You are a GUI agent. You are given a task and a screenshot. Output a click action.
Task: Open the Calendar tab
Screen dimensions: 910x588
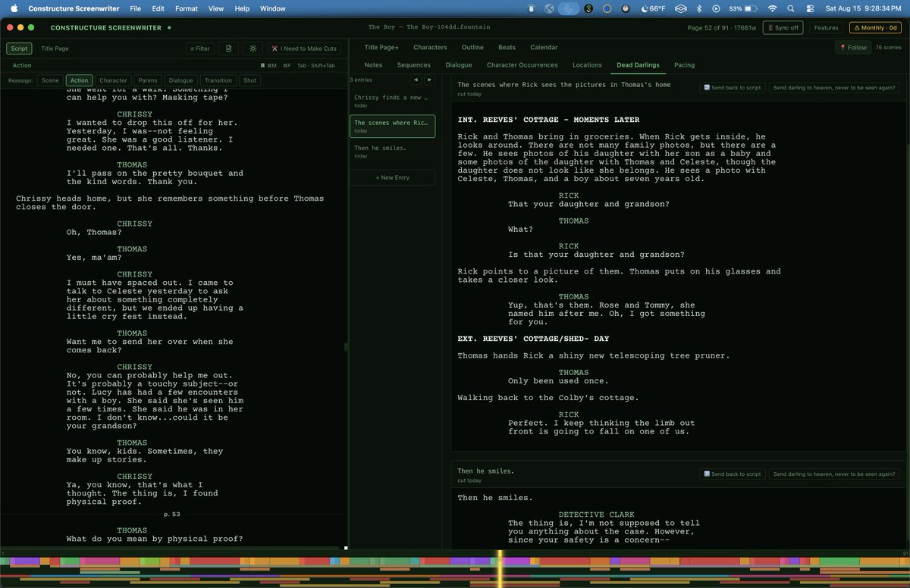(x=544, y=47)
